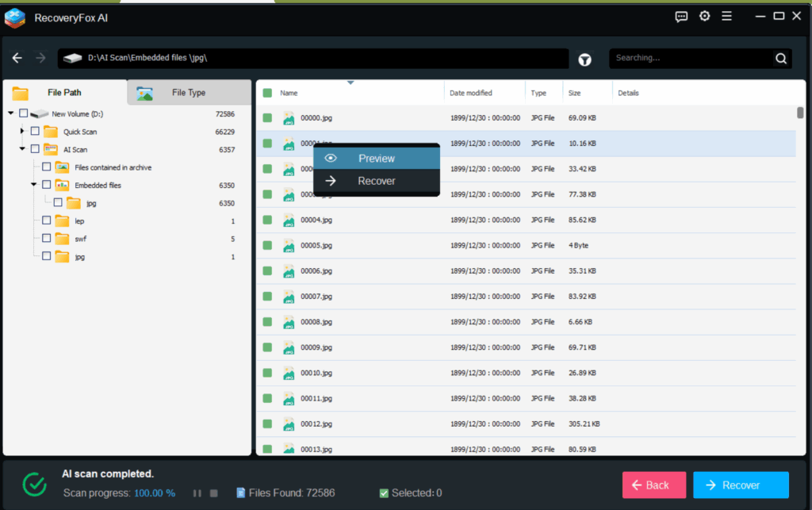This screenshot has width=812, height=510.
Task: Click the search magnifier icon
Action: coord(781,59)
